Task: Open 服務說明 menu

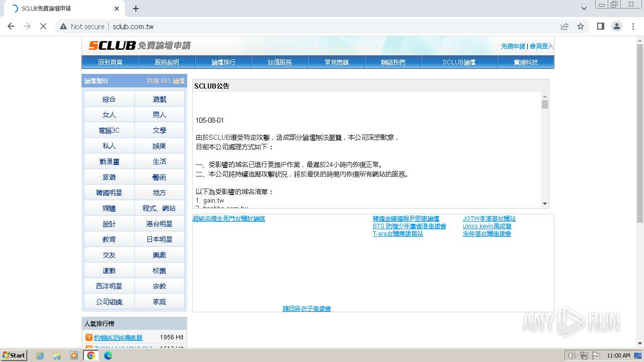Action: pyautogui.click(x=167, y=62)
